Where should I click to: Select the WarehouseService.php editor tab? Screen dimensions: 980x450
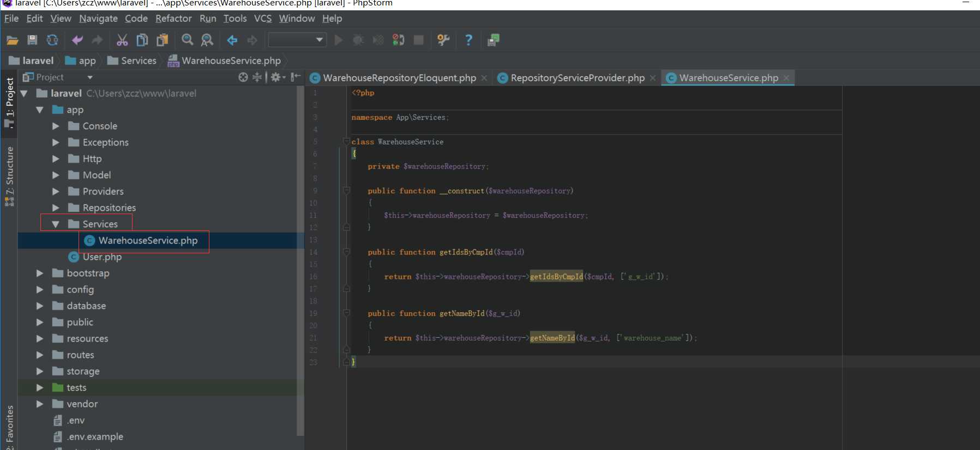[729, 78]
